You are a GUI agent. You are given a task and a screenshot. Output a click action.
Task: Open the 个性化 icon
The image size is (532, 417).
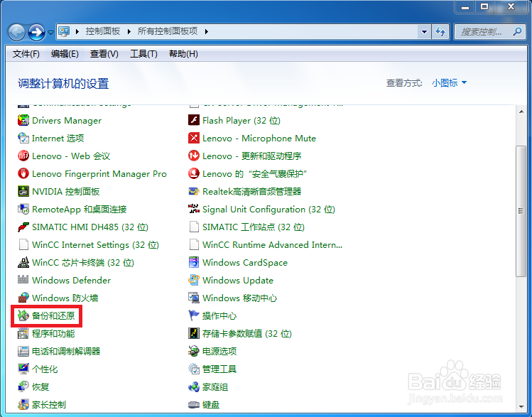point(23,369)
